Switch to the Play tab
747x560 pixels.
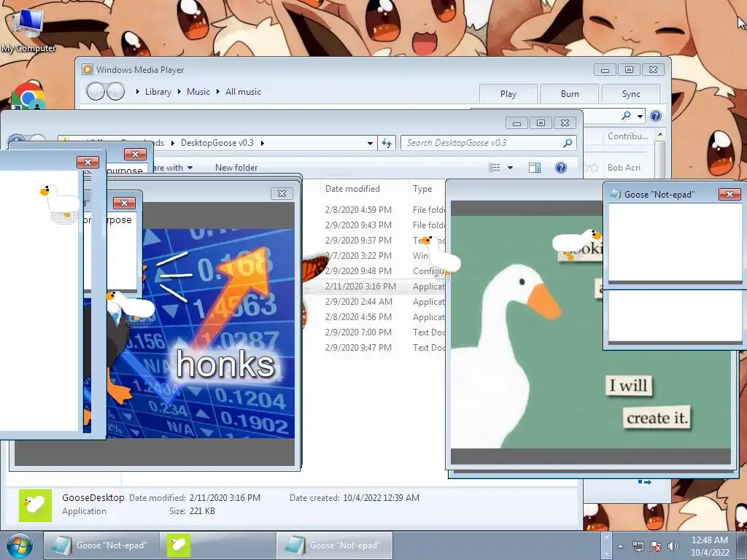click(508, 94)
